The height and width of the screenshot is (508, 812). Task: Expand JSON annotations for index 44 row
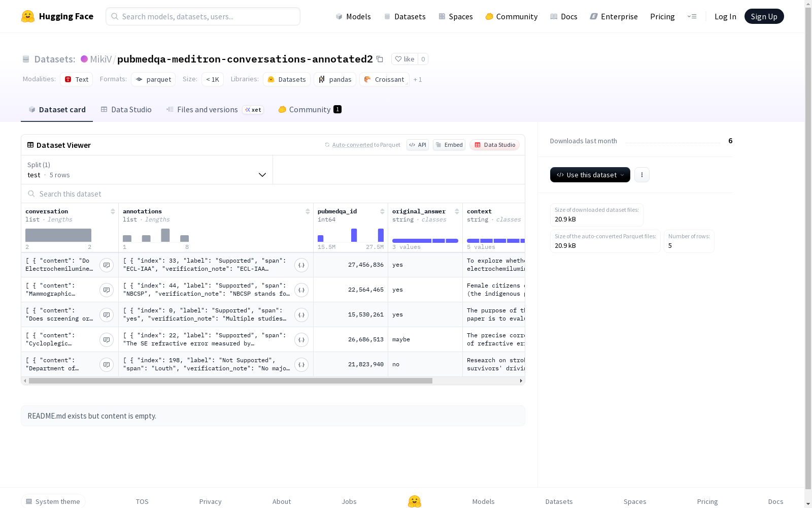pos(301,290)
